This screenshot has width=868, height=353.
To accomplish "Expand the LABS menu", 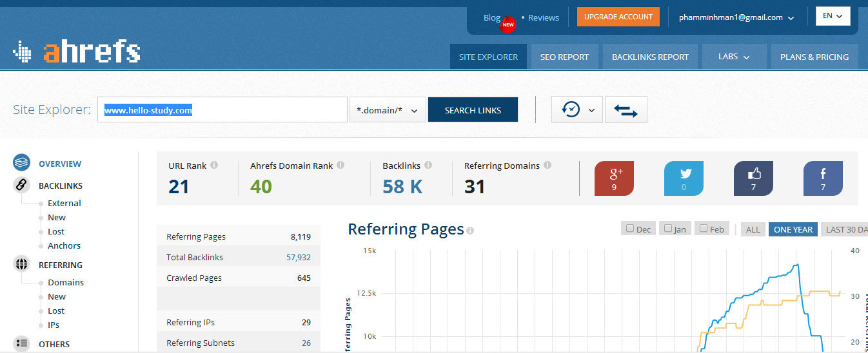I will [x=734, y=57].
